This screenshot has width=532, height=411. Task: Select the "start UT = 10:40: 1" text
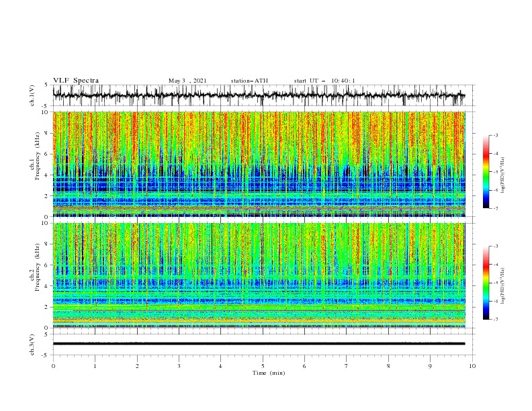[324, 81]
